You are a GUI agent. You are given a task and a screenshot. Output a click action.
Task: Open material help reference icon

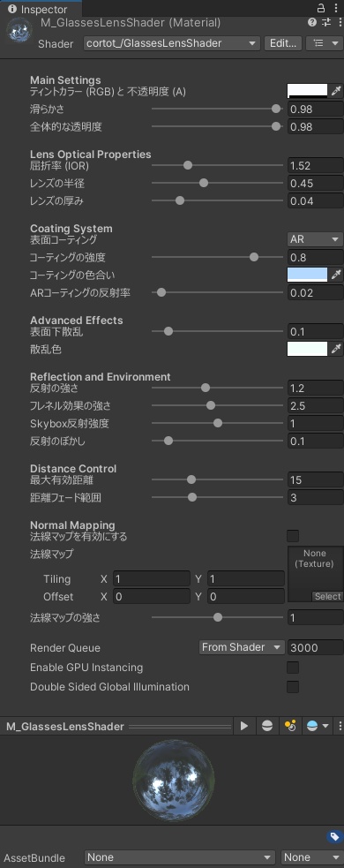(x=312, y=23)
